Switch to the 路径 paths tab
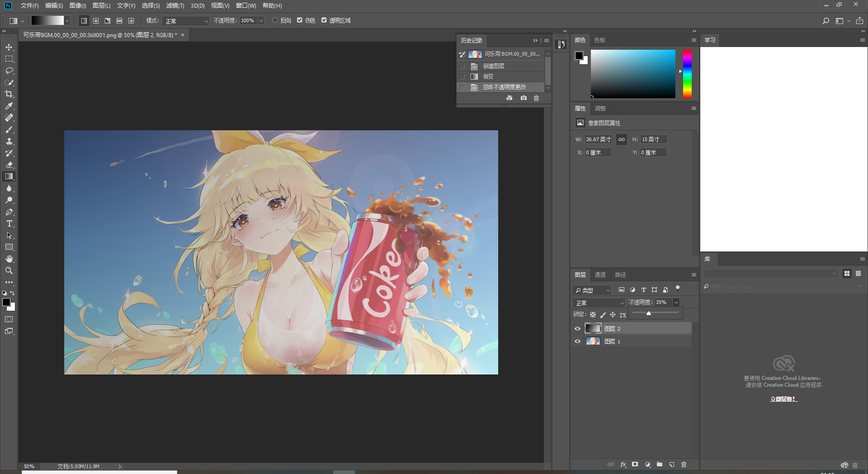 coord(620,275)
